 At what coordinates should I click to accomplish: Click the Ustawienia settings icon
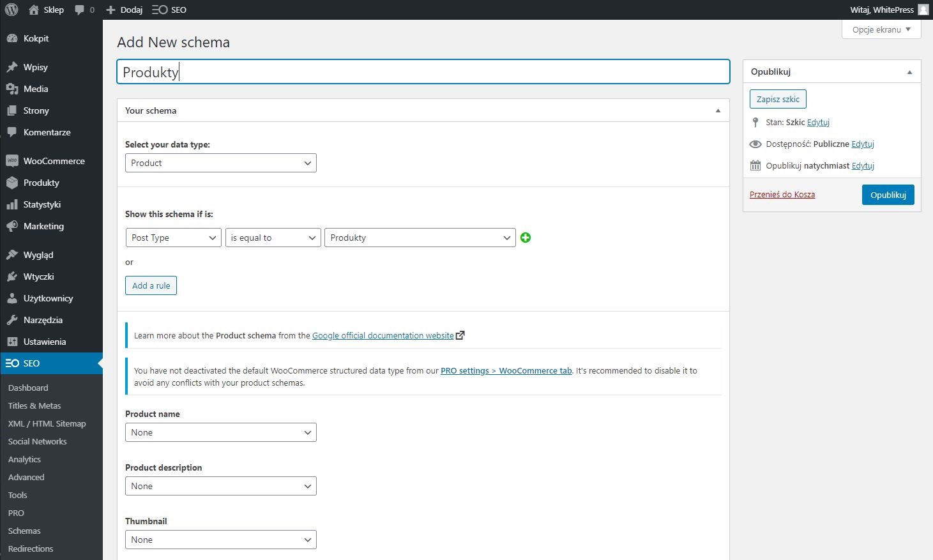[x=12, y=342]
